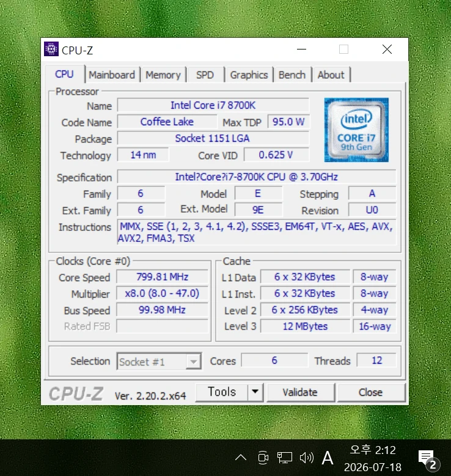Click the Multiplier value x8.0 (8.0 - 47.0)
The width and height of the screenshot is (451, 476).
click(x=162, y=293)
